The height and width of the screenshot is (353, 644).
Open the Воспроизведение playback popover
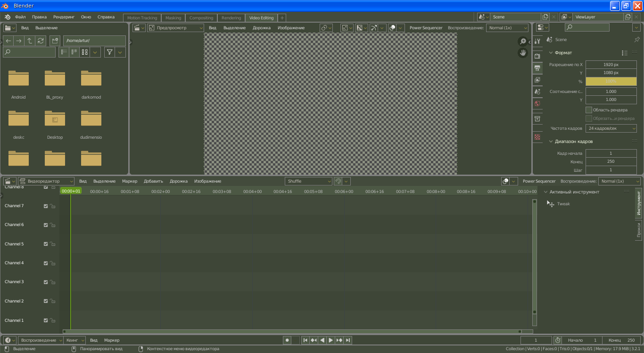coord(41,340)
